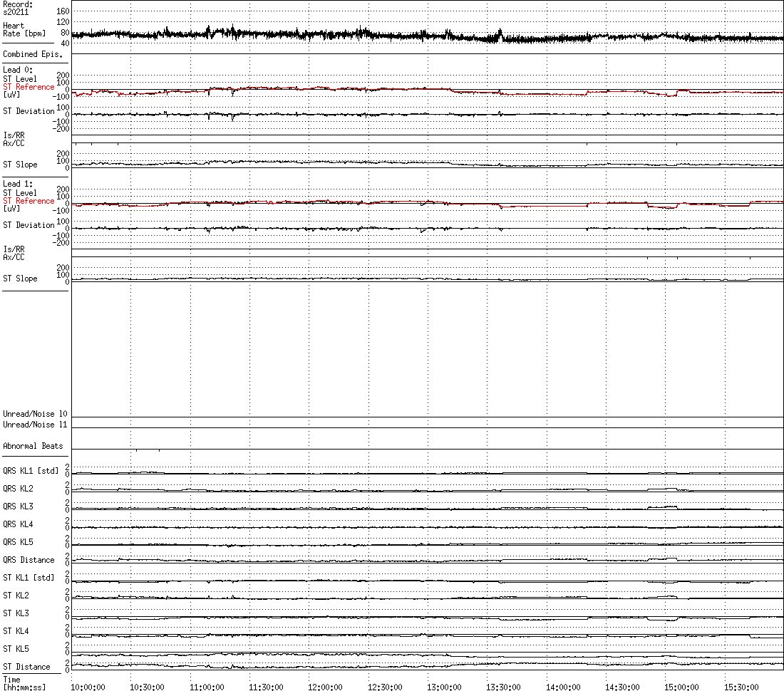Click the Record s20211 header text
Image resolution: width=784 pixels, height=691 pixels.
coord(18,8)
